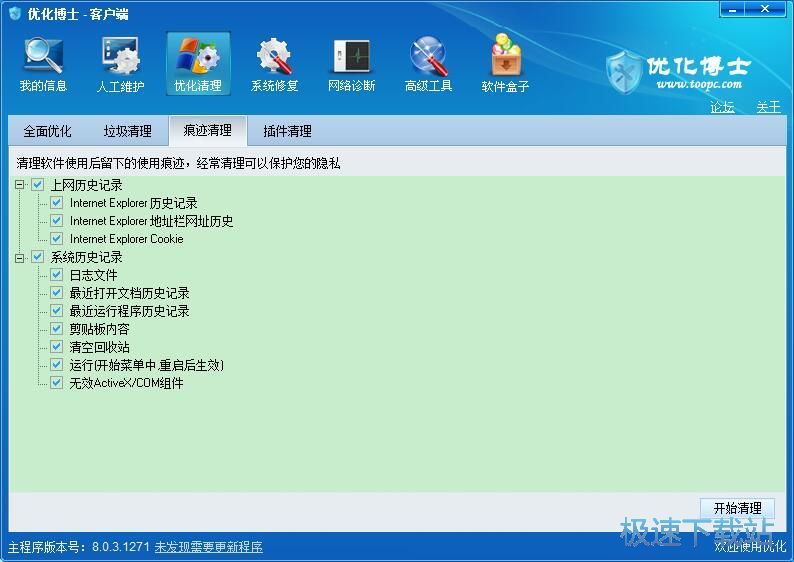Viewport: 794px width, 562px height.
Task: Click the 开始清理 button
Action: click(737, 508)
